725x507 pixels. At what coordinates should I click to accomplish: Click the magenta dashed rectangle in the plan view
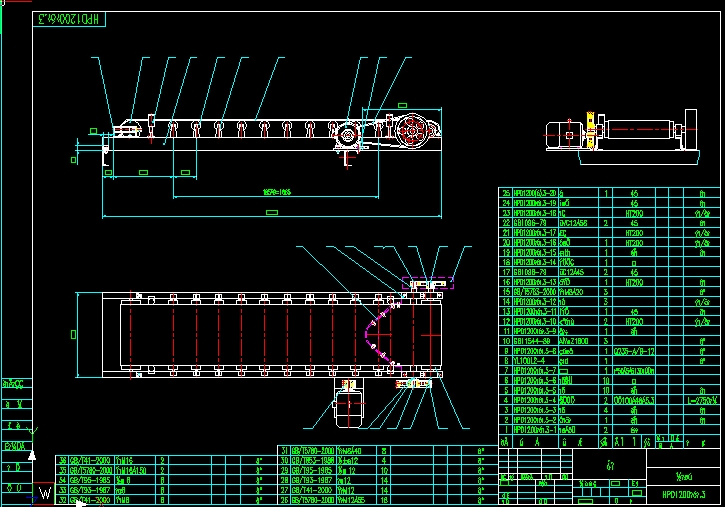click(x=428, y=283)
